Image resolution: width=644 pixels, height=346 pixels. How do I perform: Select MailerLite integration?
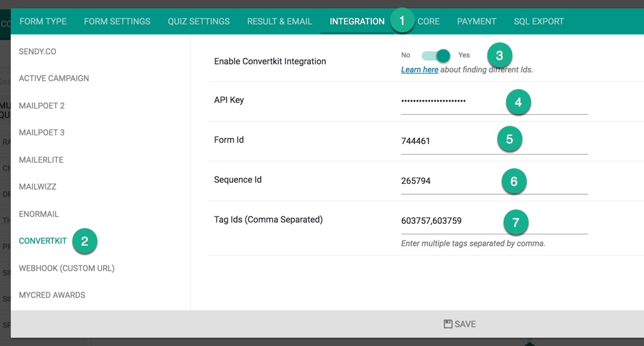41,160
